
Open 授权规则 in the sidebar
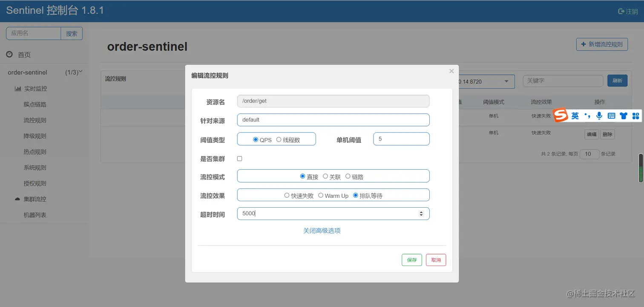(35, 183)
